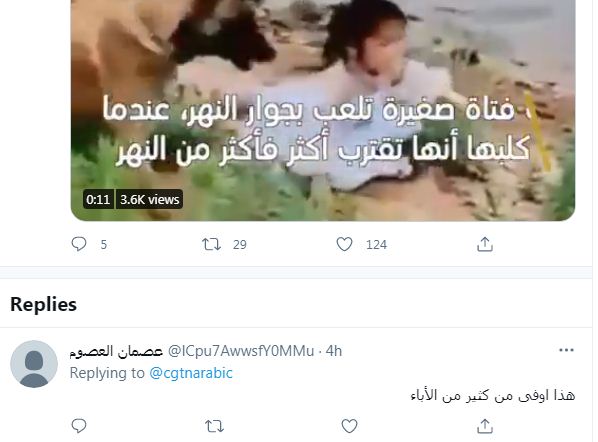Like the main video tweet
Viewport: 598px width, 442px height.
pyautogui.click(x=344, y=244)
